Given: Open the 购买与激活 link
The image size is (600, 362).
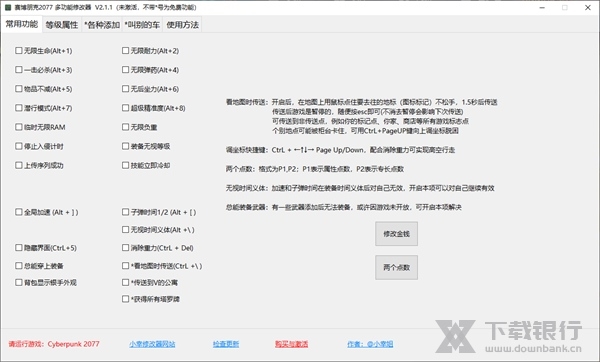Looking at the screenshot, I should coord(291,344).
